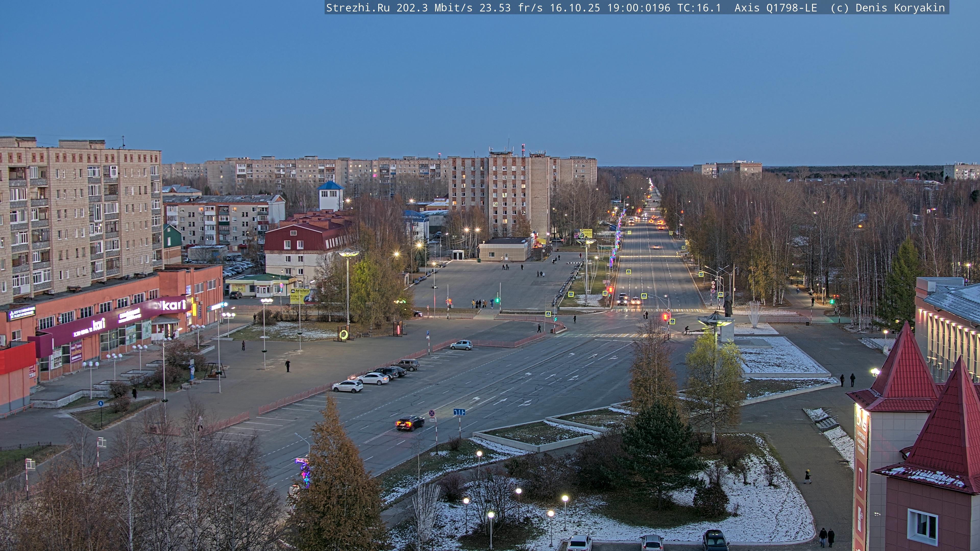Click the glowing green ring sculpture
Screen dimensions: 980x551
click(x=344, y=335)
